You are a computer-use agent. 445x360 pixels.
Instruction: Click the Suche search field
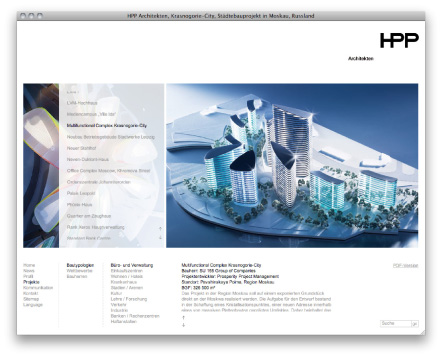point(396,324)
